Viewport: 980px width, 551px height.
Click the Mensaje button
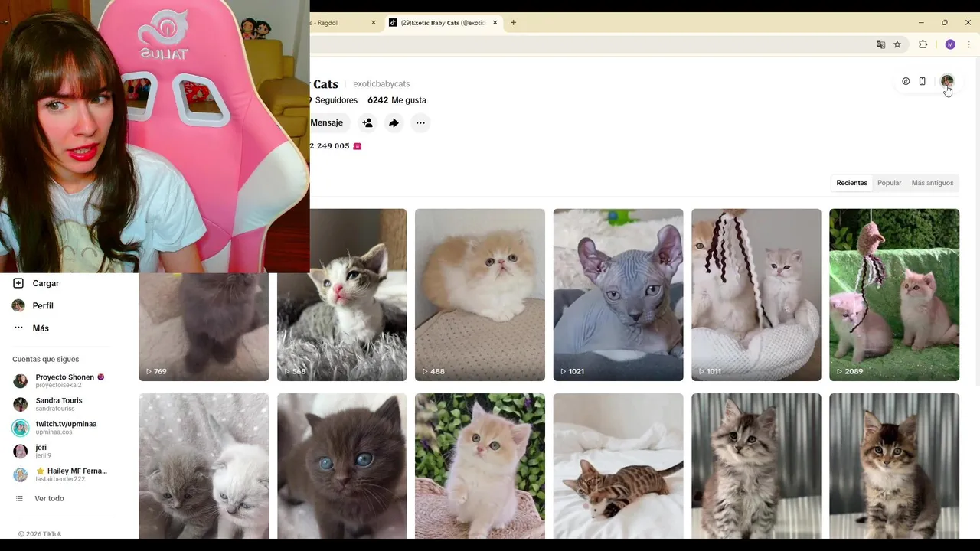pyautogui.click(x=329, y=122)
